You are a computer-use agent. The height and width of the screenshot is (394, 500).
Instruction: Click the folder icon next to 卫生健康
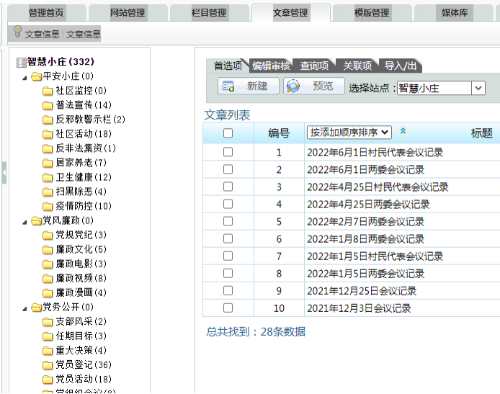pos(48,178)
